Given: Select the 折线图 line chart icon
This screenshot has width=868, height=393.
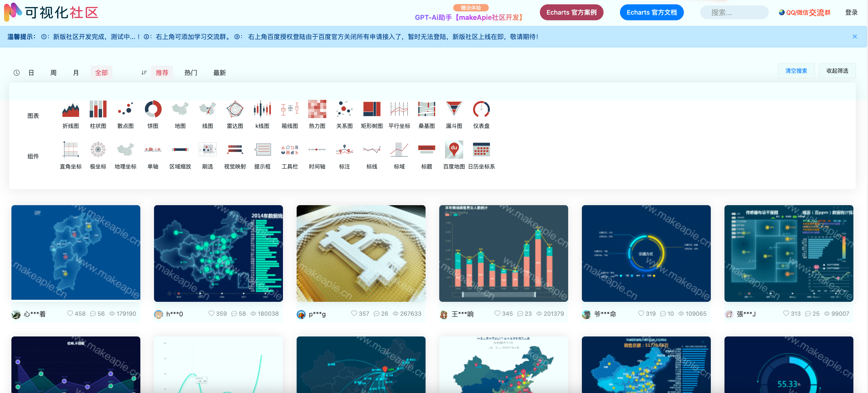Looking at the screenshot, I should [71, 109].
